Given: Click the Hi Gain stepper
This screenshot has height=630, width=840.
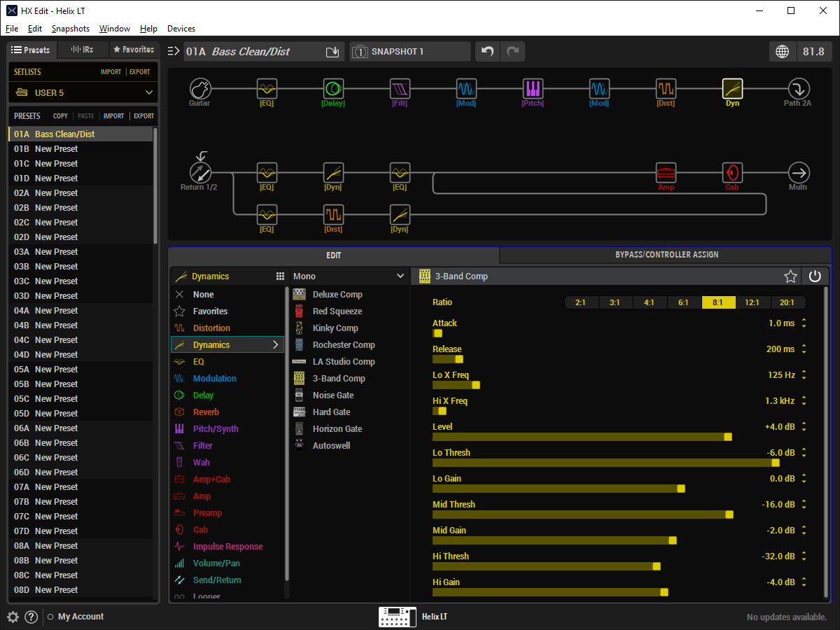Looking at the screenshot, I should click(804, 582).
